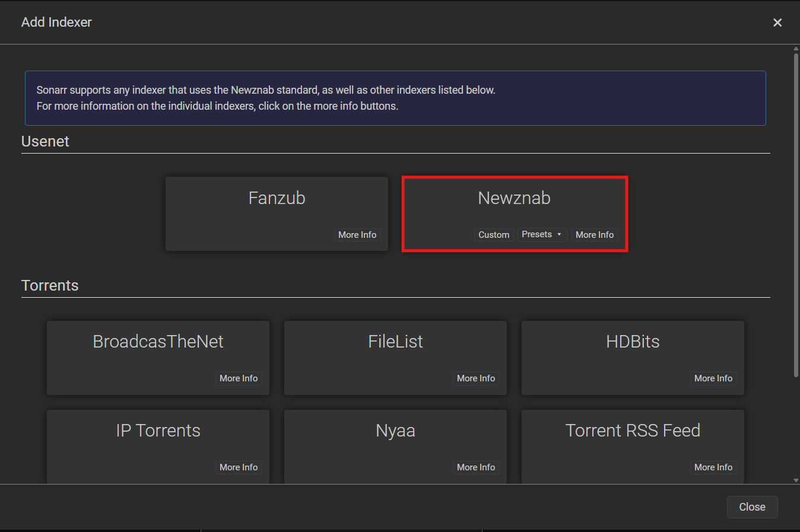Select the Fanzub indexer card
Image resolution: width=800 pixels, height=532 pixels.
pyautogui.click(x=277, y=214)
